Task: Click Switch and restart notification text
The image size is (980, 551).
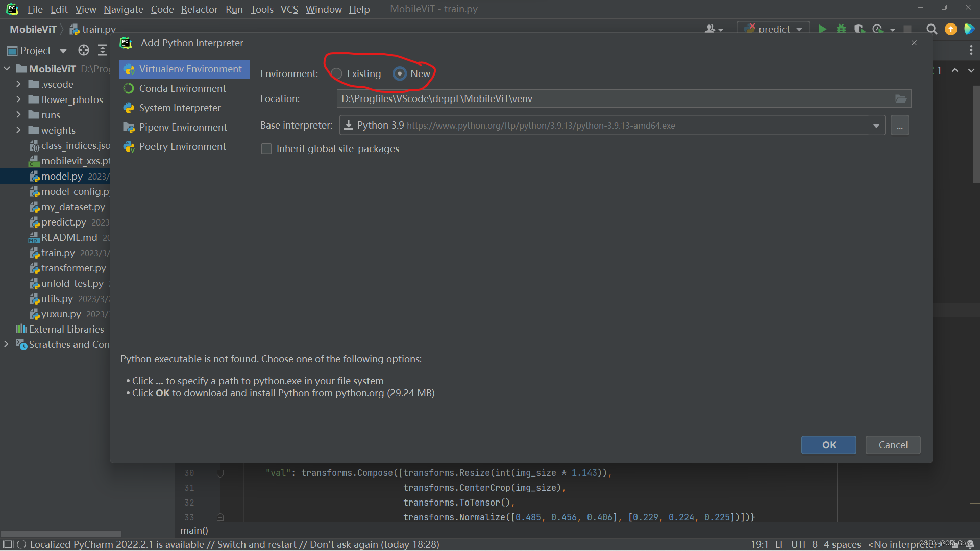Action: click(257, 544)
